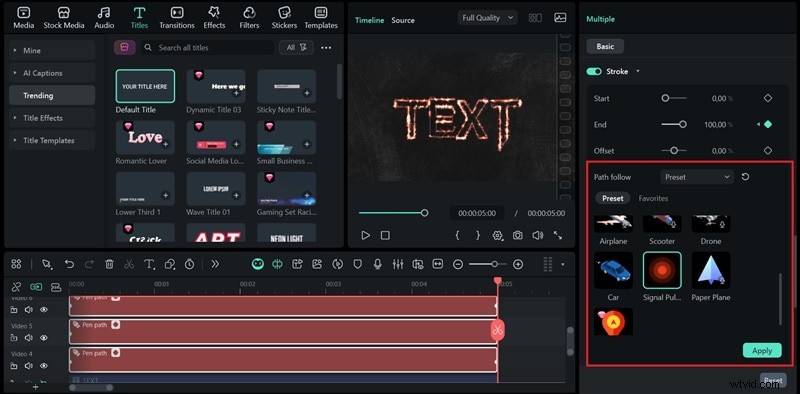Viewport: 800px width, 394px height.
Task: Open the Stickers tab
Action: point(284,18)
